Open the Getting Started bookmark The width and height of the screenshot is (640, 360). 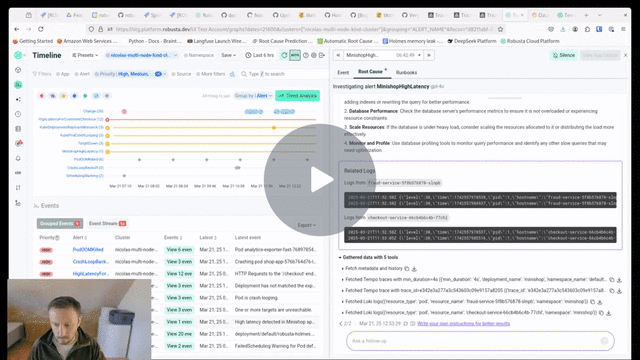[33, 41]
